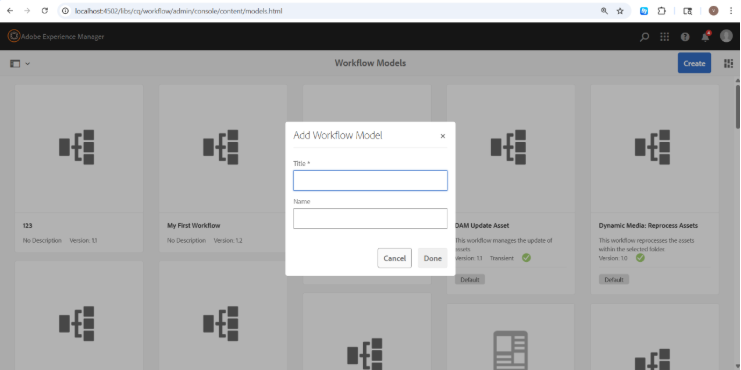The width and height of the screenshot is (741, 370).
Task: Open the blue browser extension icon
Action: [x=644, y=11]
